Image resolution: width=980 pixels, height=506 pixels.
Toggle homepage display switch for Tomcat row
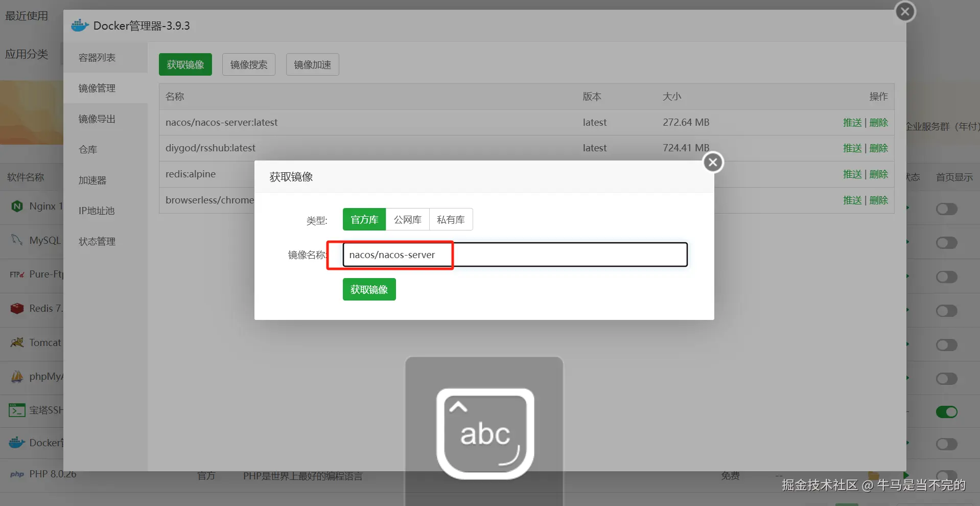coord(946,345)
